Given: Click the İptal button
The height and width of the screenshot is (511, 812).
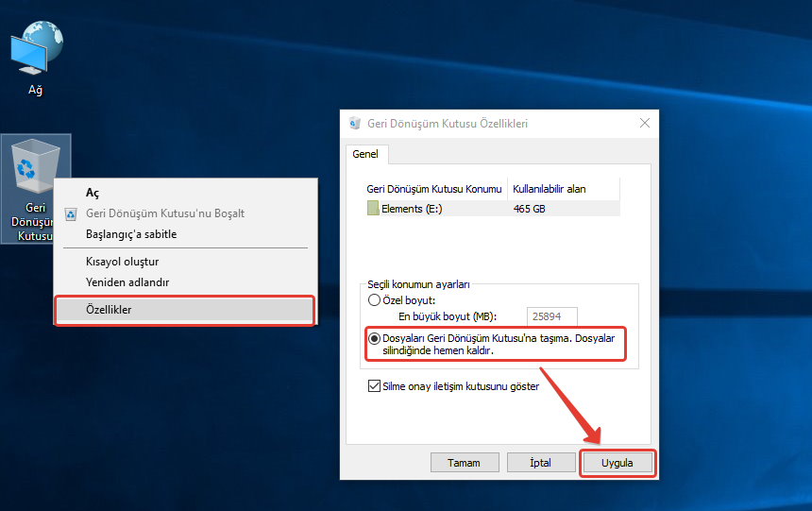Looking at the screenshot, I should 541,463.
